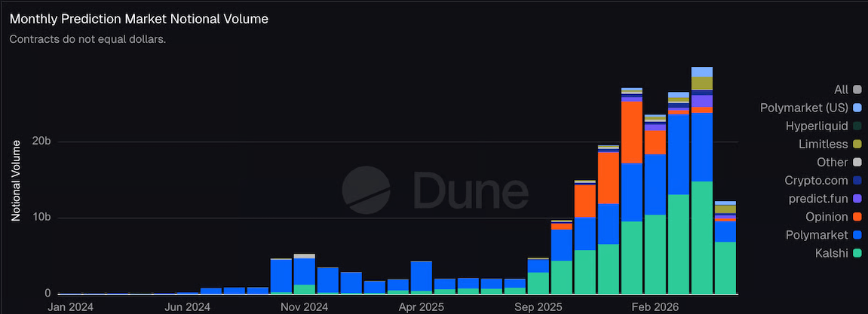The width and height of the screenshot is (868, 314).
Task: Hide the Hyperliquid series via legend
Action: click(824, 126)
